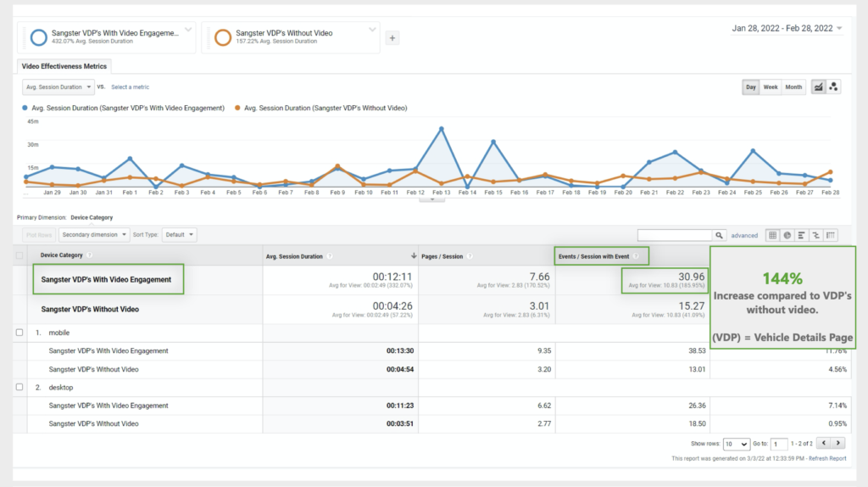Click 7.66 pages per session value
This screenshot has width=868, height=487.
pyautogui.click(x=539, y=277)
